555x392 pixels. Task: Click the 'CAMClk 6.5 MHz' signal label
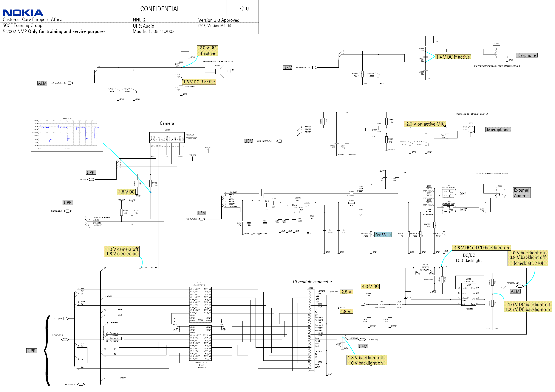pyautogui.click(x=101, y=218)
